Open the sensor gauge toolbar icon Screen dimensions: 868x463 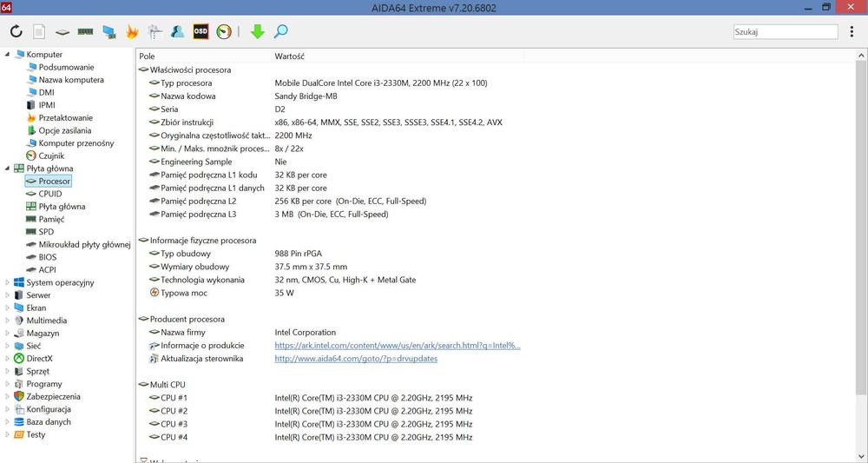[x=224, y=31]
